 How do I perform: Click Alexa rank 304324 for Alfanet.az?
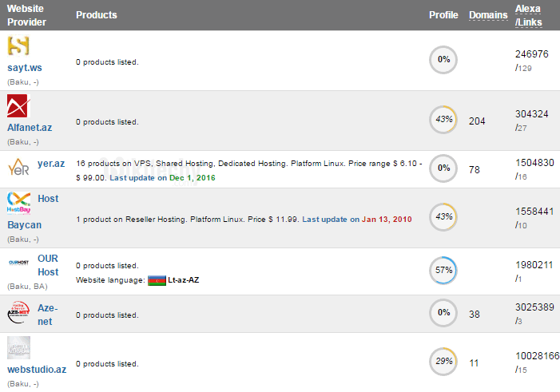point(532,114)
